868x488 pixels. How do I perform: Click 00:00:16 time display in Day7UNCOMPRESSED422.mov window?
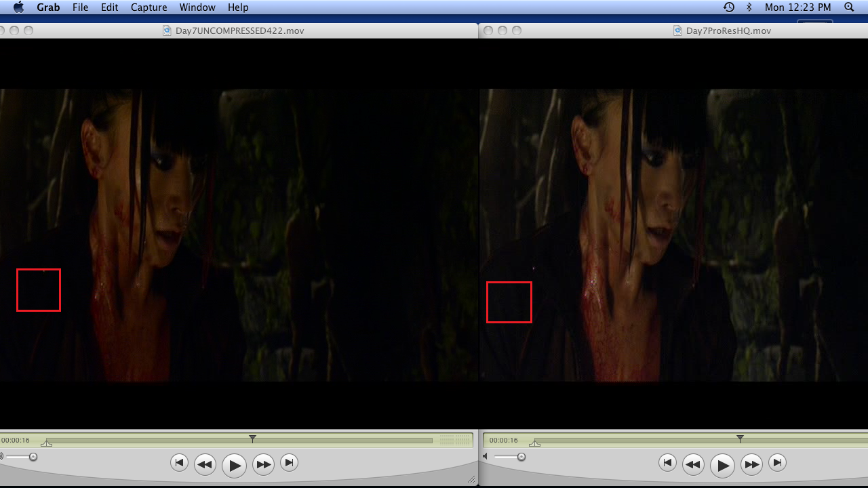pos(15,441)
